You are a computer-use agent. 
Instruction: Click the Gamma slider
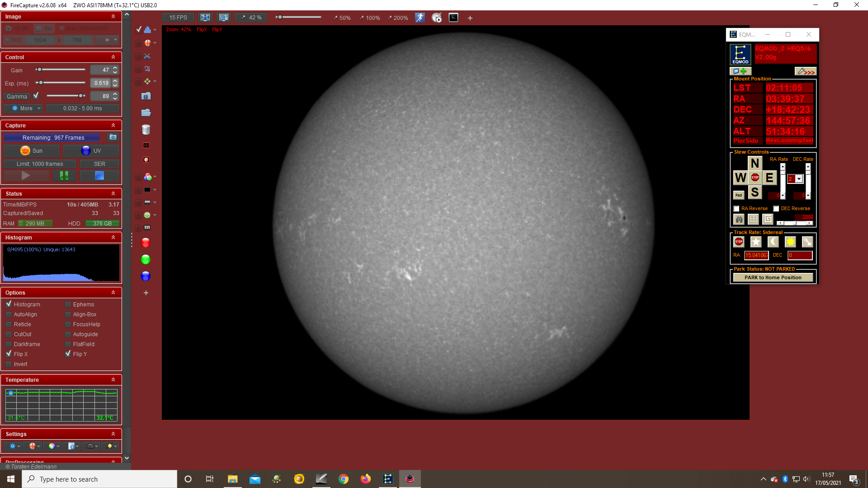pos(66,96)
